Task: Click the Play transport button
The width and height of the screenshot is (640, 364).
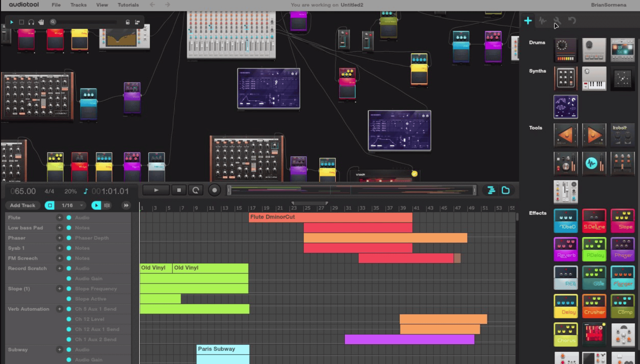Action: click(156, 190)
